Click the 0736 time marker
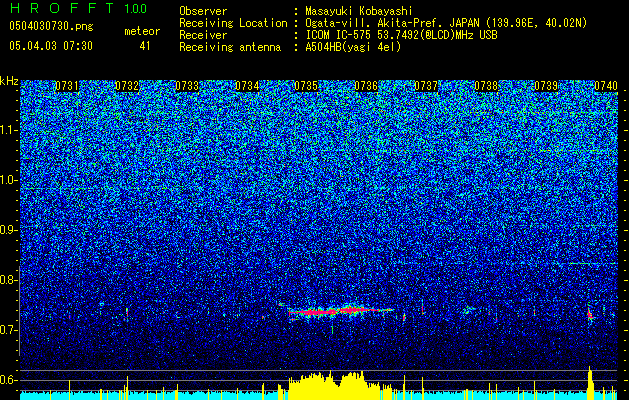629x400 pixels. (366, 86)
